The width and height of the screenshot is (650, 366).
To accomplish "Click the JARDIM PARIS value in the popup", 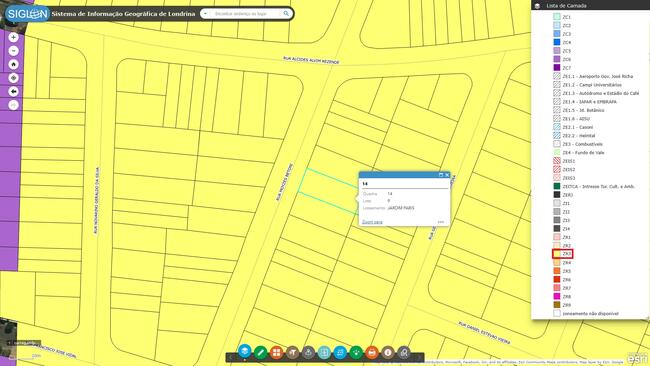I will [x=400, y=208].
